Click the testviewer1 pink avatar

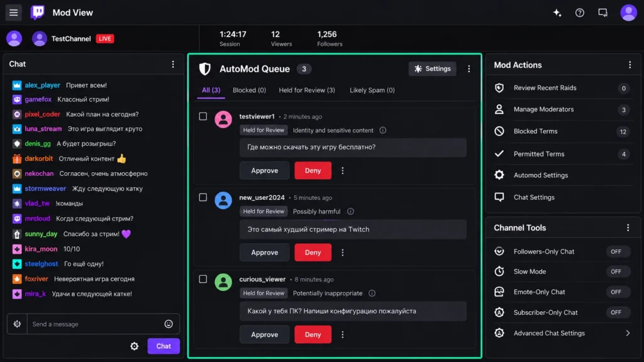pos(223,119)
